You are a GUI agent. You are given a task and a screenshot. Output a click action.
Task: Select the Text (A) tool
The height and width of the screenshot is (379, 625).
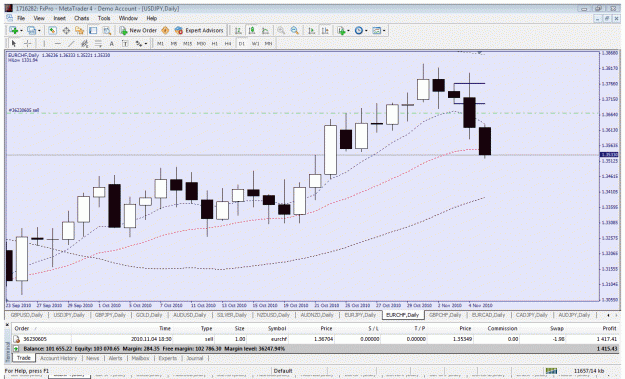(x=112, y=43)
